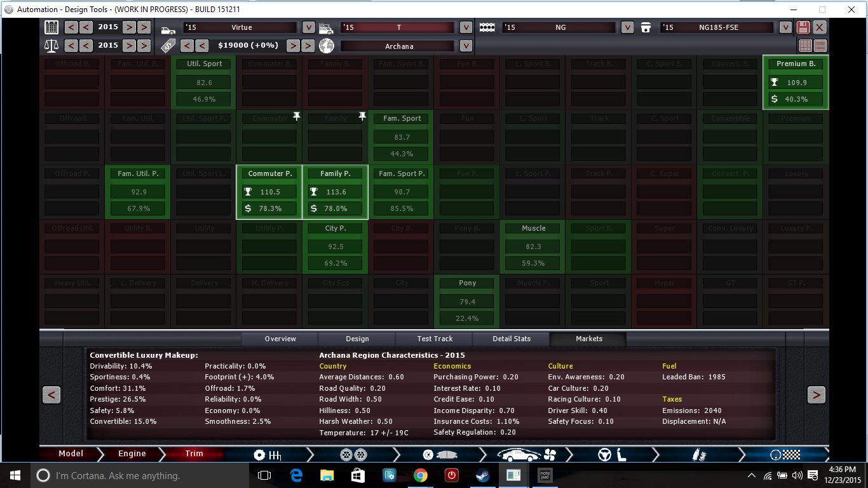This screenshot has width=868, height=488.
Task: Open the interior steering wheel and seat step
Action: (x=612, y=455)
